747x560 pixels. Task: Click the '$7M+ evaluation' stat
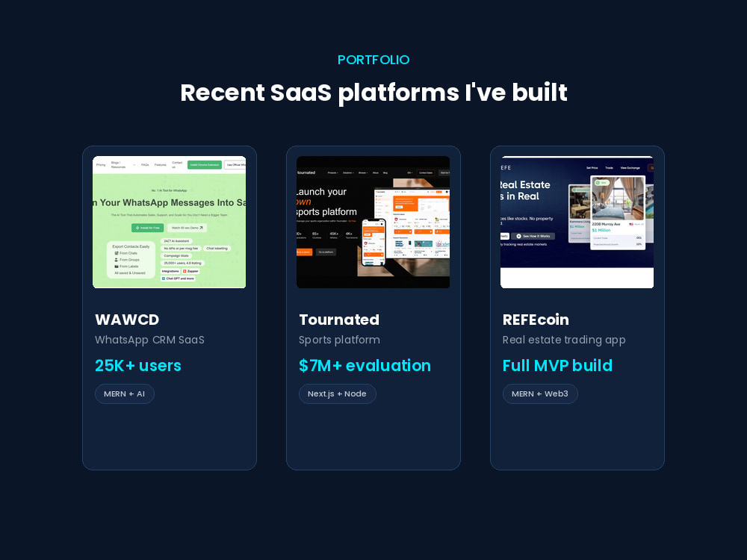tap(365, 366)
